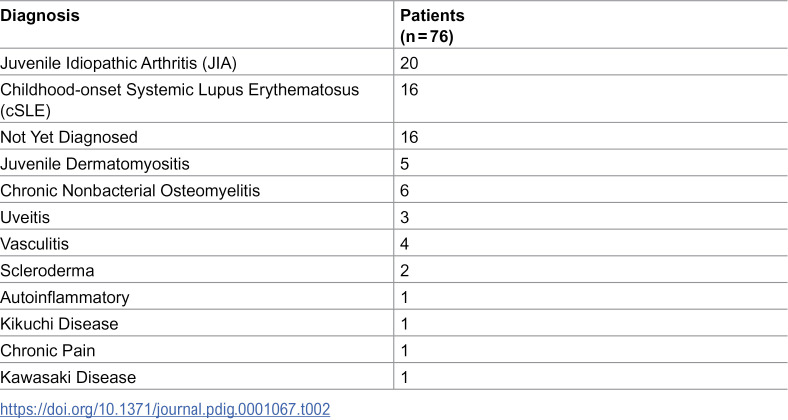788x420 pixels.
Task: Select the Diagnosis column header
Action: (x=40, y=16)
